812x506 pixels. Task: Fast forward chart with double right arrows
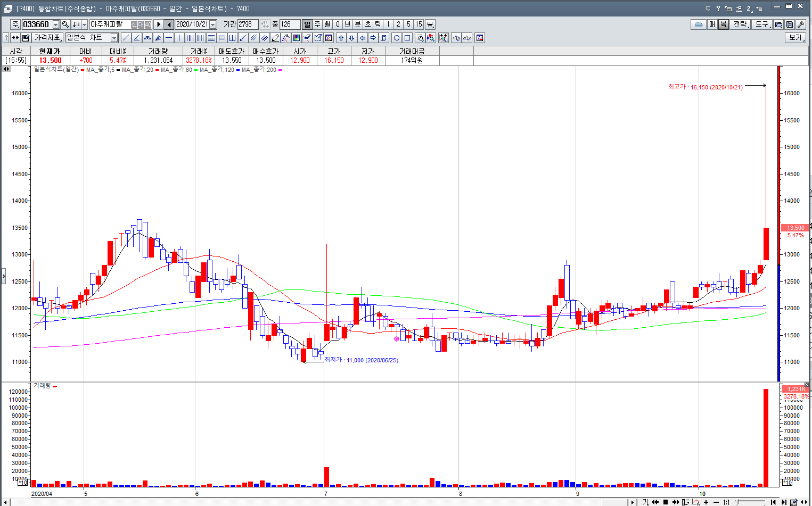pyautogui.click(x=676, y=502)
